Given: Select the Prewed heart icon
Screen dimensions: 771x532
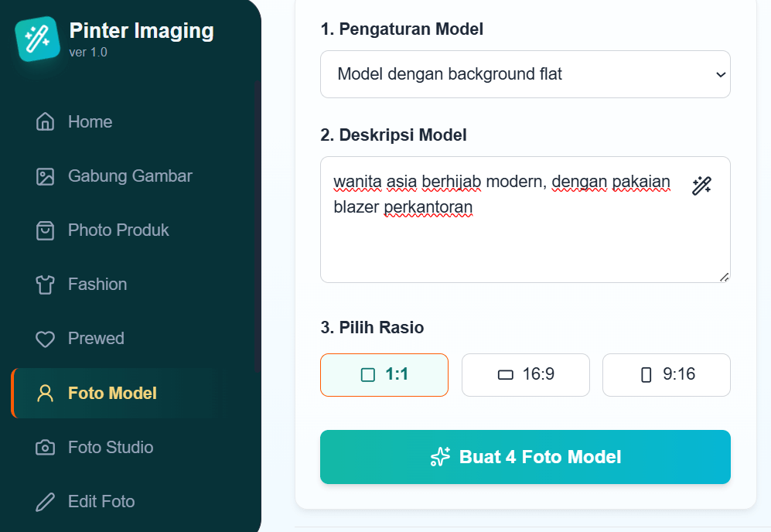Looking at the screenshot, I should (46, 338).
